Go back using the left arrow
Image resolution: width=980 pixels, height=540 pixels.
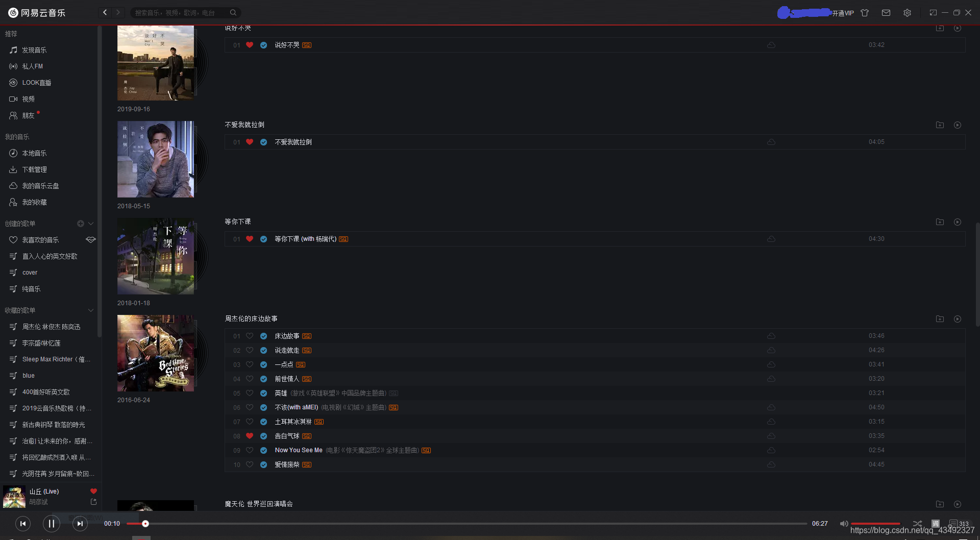coord(105,12)
